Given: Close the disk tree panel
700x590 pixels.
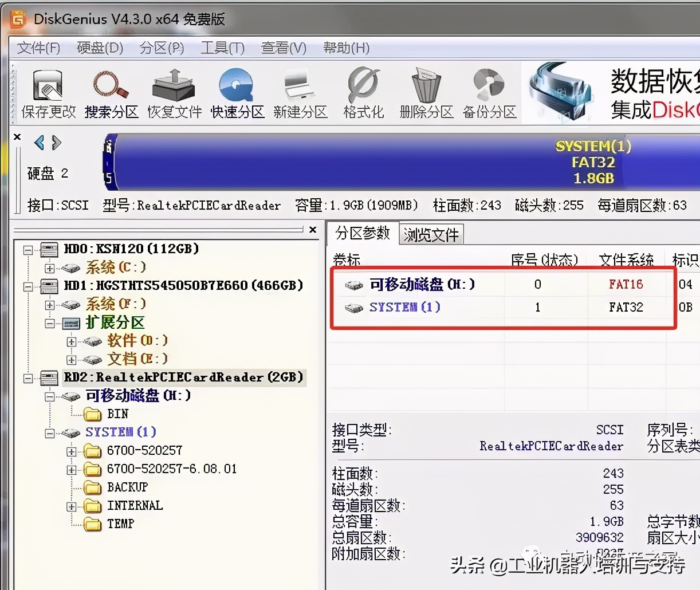Looking at the screenshot, I should coord(313,230).
